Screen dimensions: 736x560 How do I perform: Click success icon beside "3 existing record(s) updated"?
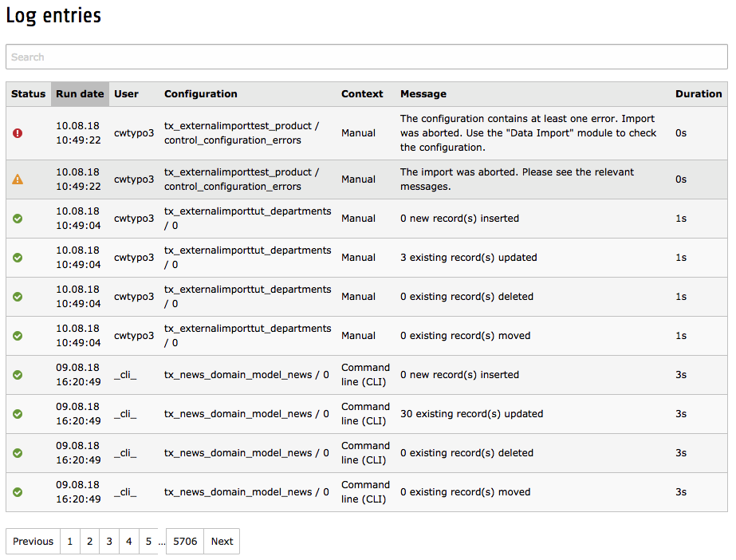(18, 257)
